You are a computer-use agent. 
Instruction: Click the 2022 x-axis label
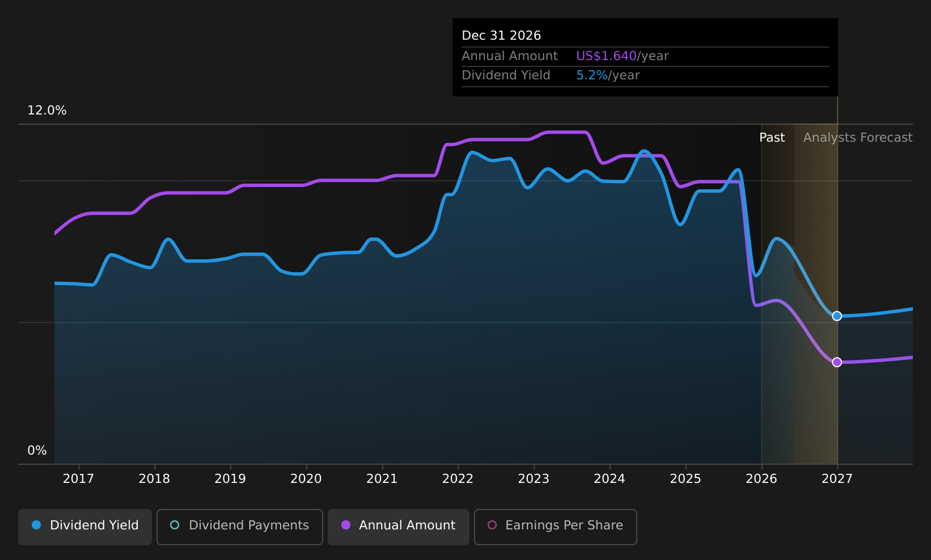click(458, 479)
